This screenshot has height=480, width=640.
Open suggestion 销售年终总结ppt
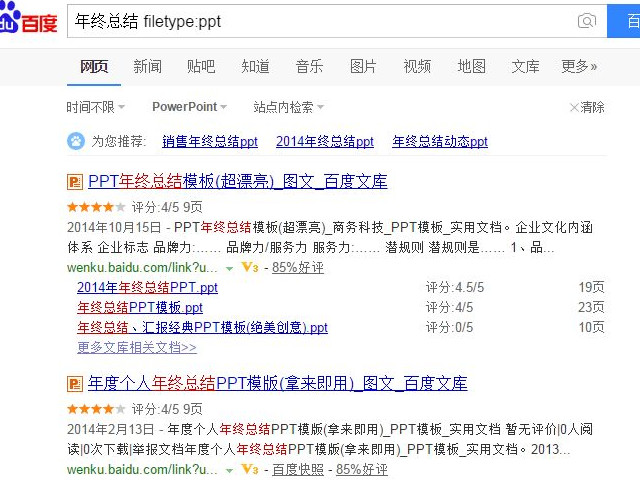point(210,142)
